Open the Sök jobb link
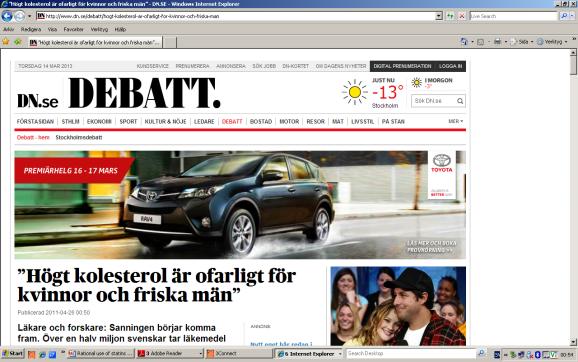Image resolution: width=578 pixels, height=362 pixels. pyautogui.click(x=264, y=66)
